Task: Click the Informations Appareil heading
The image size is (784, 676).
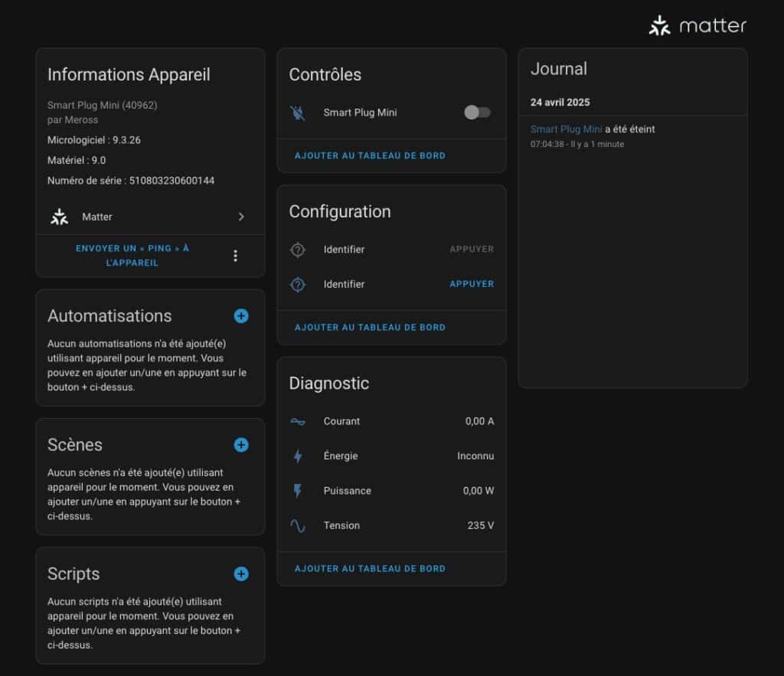Action: click(x=129, y=75)
